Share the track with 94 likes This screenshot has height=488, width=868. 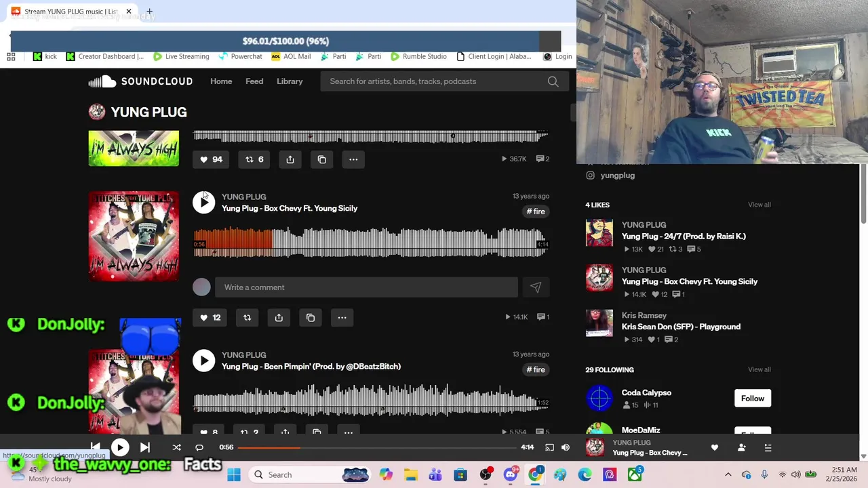click(x=290, y=159)
